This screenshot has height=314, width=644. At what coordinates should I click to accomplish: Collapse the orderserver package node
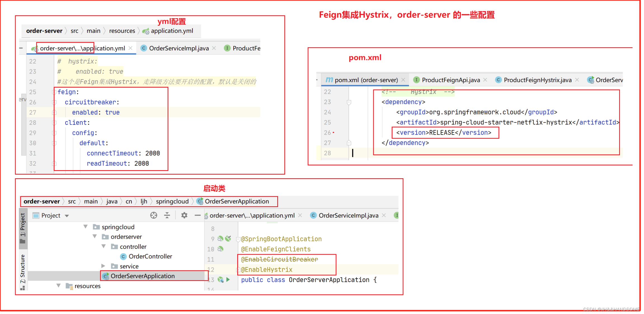[95, 236]
